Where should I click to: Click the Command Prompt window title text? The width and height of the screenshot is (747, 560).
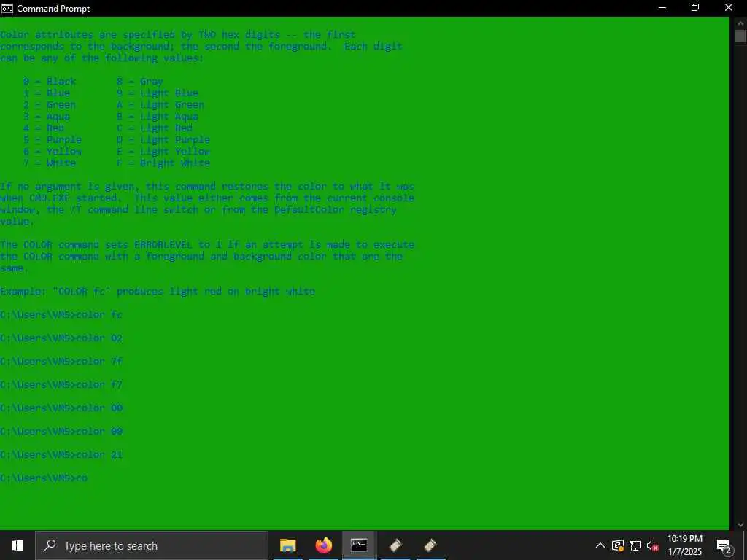(53, 8)
